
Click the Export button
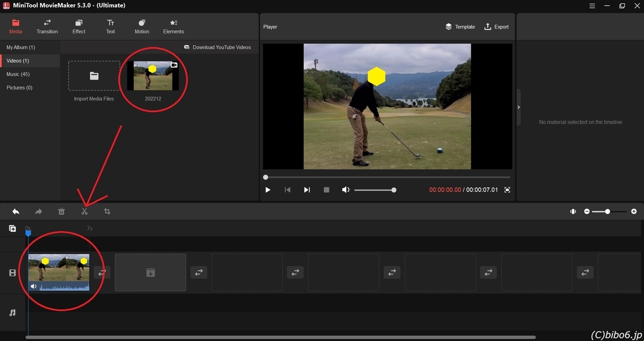(496, 27)
